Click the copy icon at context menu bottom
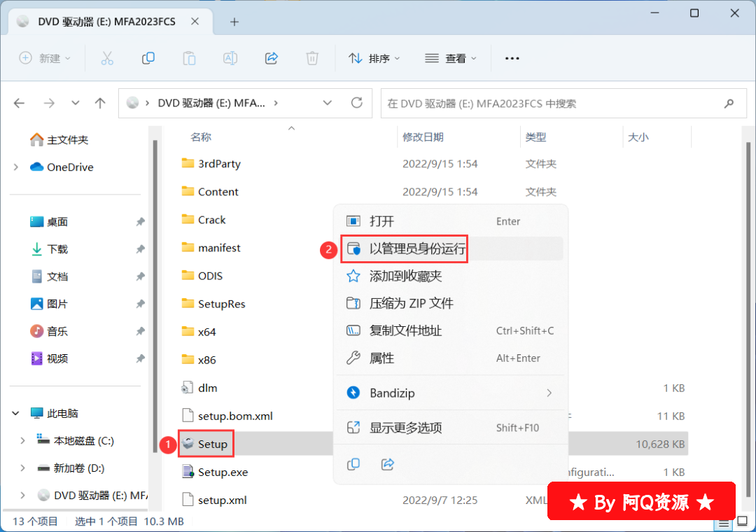Screen dimensions: 756x532 point(353,464)
